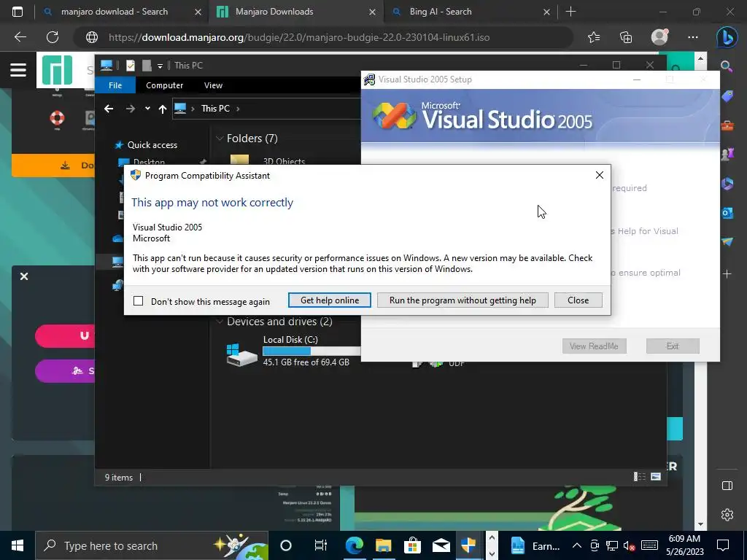Dismiss the dialog with the Close button

point(578,300)
